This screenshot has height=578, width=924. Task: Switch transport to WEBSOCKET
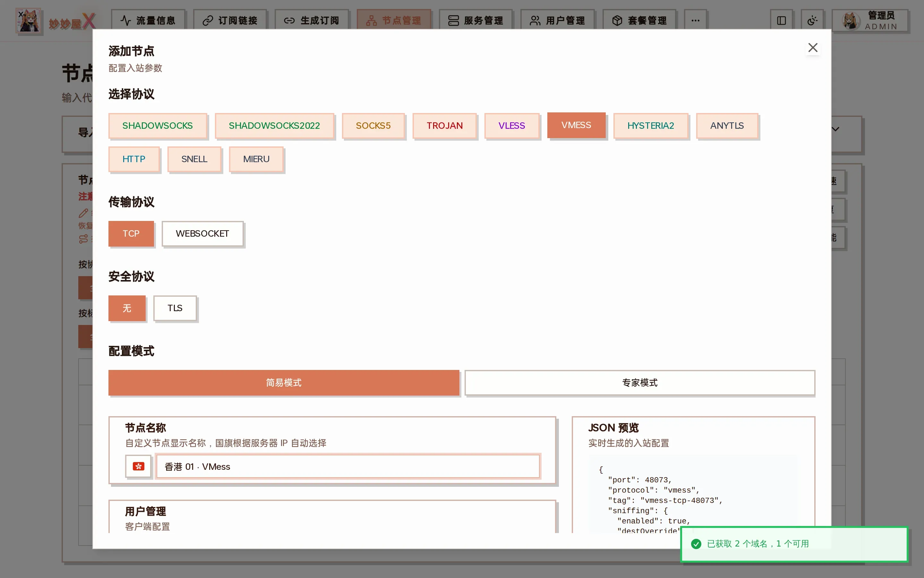coord(202,233)
